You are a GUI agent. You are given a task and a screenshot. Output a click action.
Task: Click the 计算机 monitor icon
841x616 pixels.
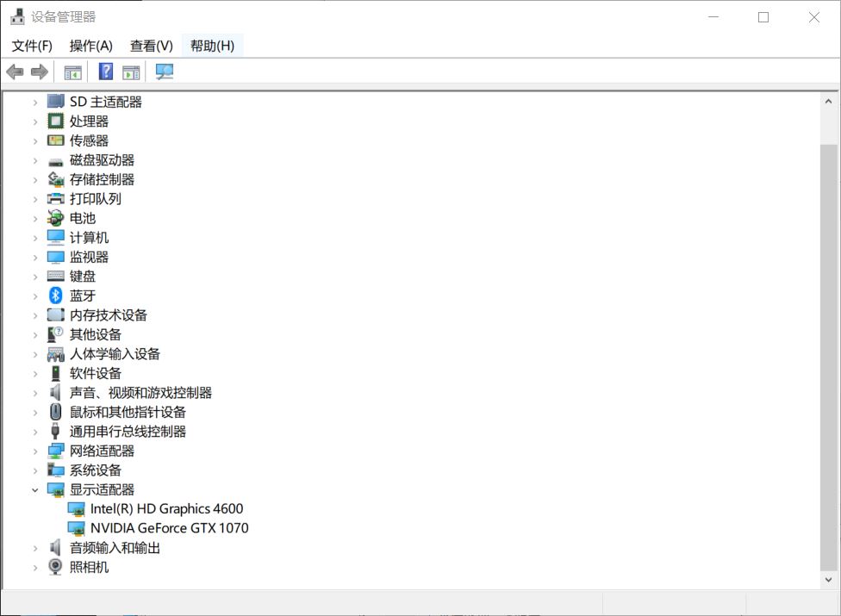(x=56, y=238)
